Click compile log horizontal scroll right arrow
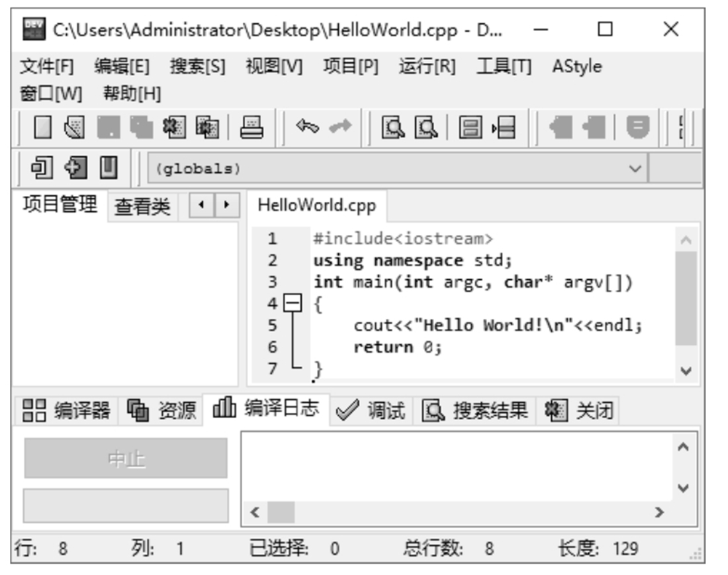 pos(659,512)
